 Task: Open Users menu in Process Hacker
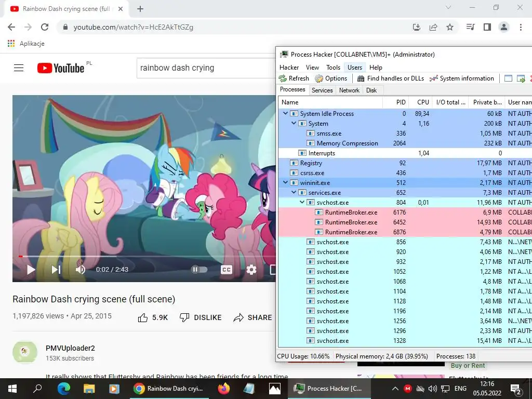pos(355,67)
